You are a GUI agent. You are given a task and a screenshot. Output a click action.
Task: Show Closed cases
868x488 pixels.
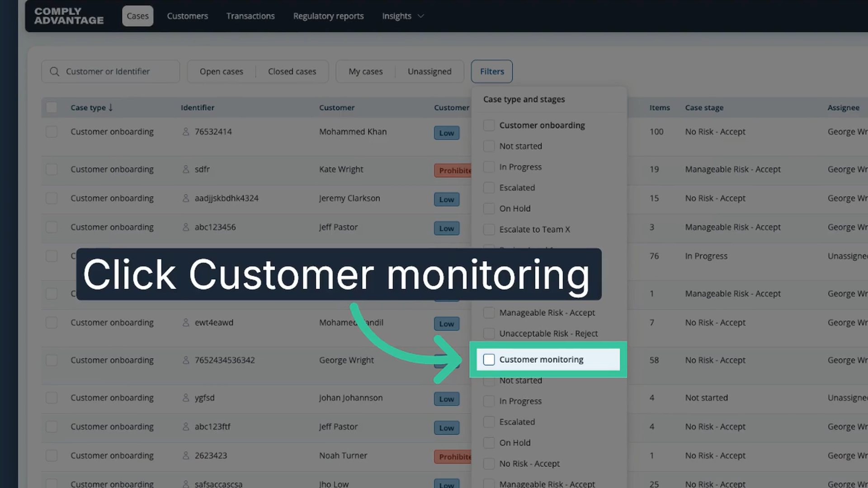click(x=292, y=71)
